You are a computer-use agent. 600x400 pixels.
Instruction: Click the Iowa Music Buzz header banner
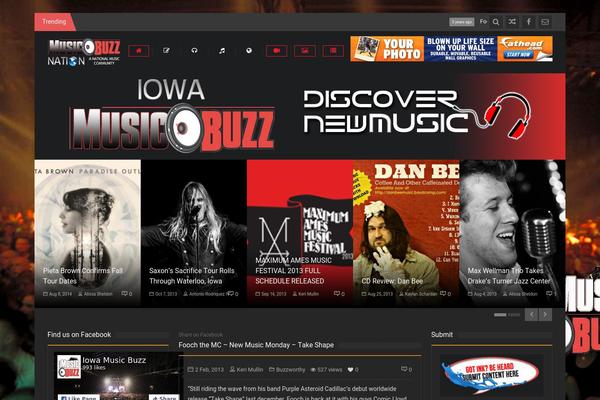point(300,116)
